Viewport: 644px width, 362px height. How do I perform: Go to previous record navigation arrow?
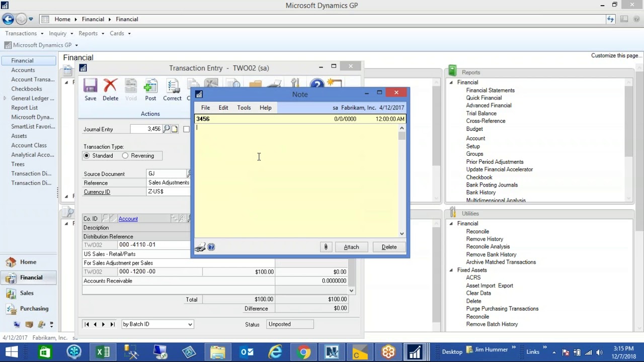[x=95, y=324]
